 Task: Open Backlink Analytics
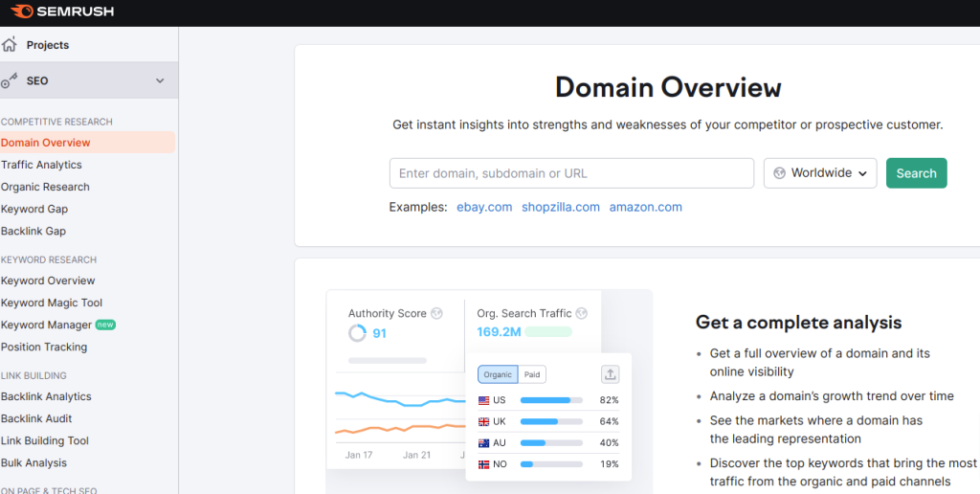click(x=46, y=396)
